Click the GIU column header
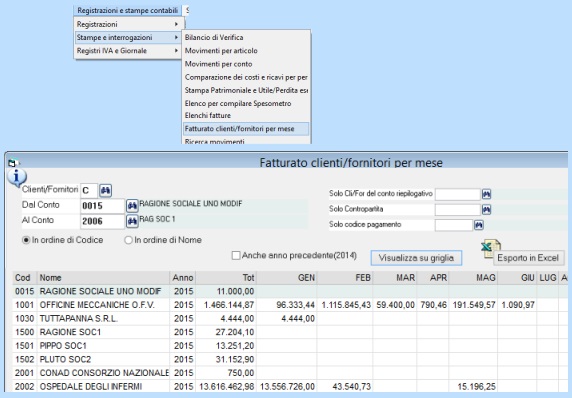Image resolution: width=572 pixels, height=398 pixels. click(517, 278)
